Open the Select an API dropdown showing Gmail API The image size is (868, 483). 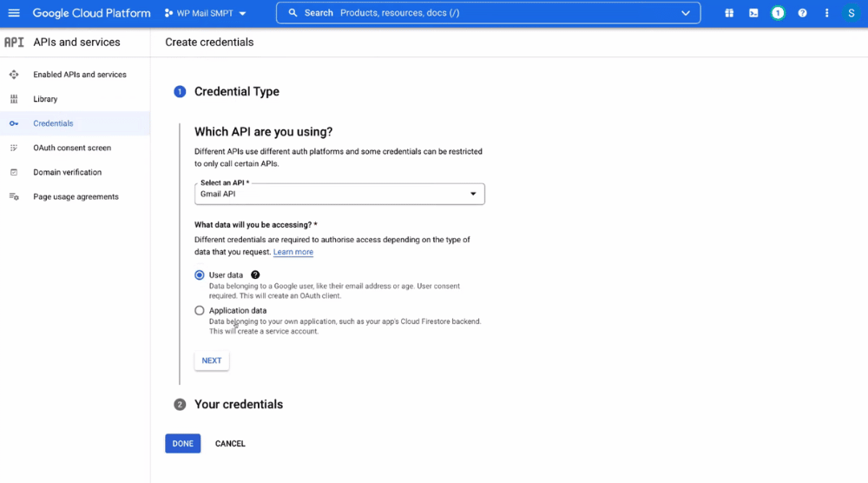coord(339,194)
